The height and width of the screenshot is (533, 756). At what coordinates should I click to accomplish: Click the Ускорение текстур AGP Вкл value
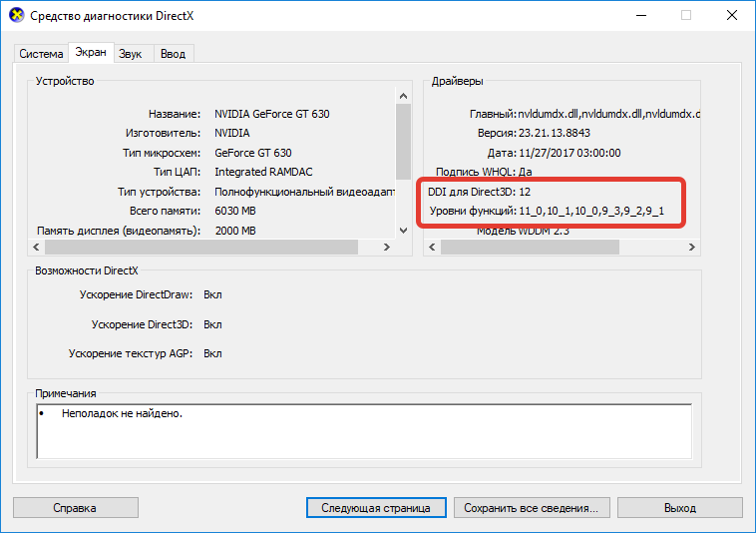[x=212, y=353]
